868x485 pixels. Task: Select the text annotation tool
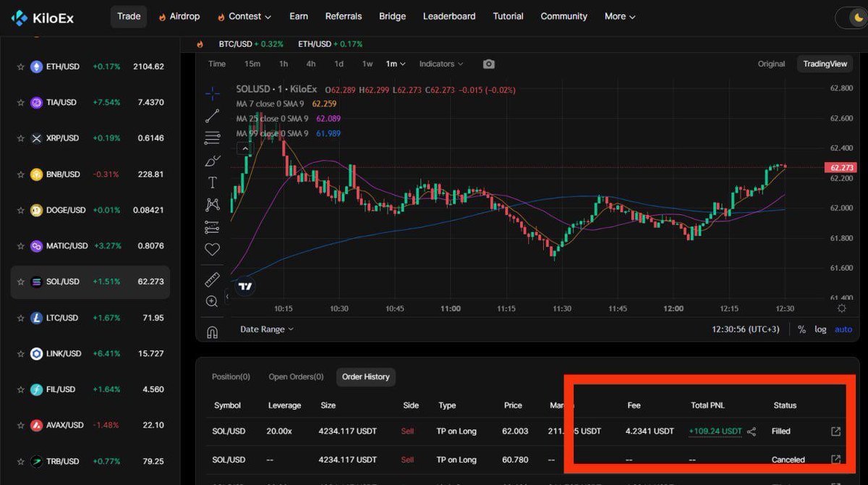(x=212, y=182)
